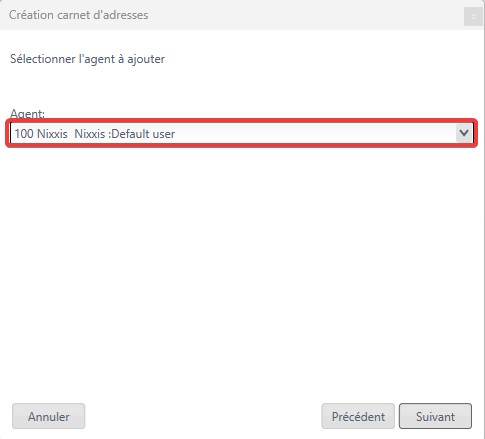
Task: Click the 'Sélectionner l'agent à ajouter' heading text
Action: point(87,59)
